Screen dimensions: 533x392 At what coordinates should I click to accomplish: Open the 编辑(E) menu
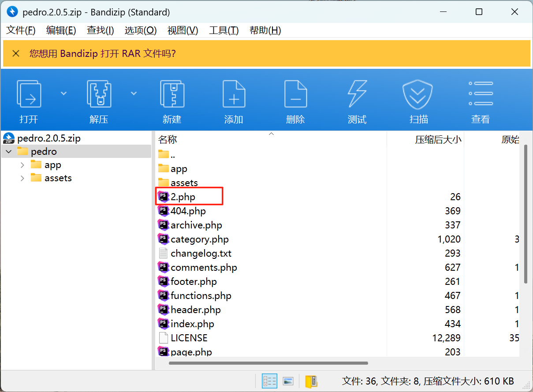[x=61, y=30]
